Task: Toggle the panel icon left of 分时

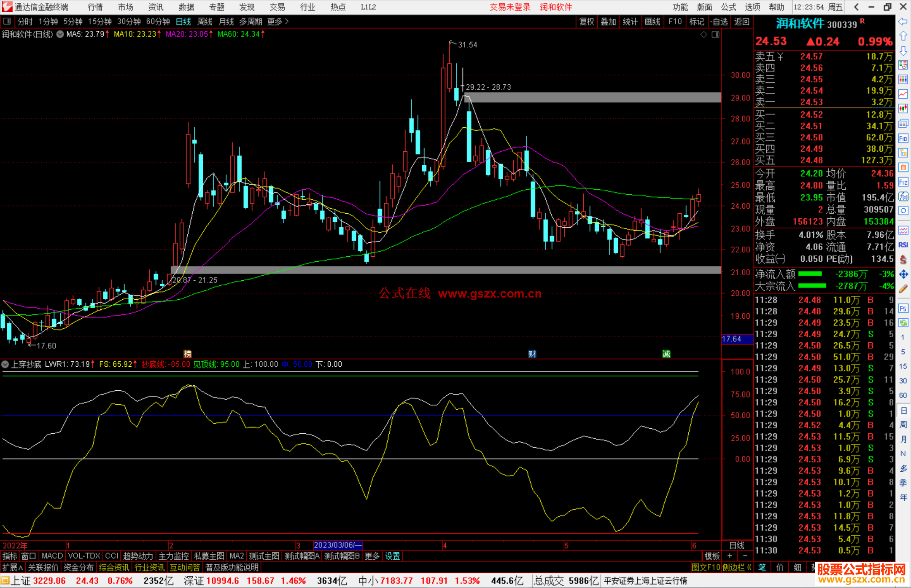Action: pyautogui.click(x=7, y=21)
